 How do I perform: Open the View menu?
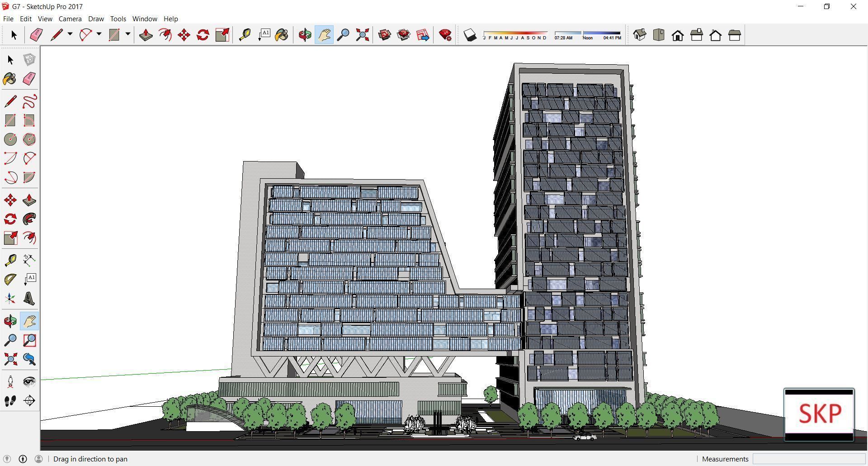coord(45,19)
